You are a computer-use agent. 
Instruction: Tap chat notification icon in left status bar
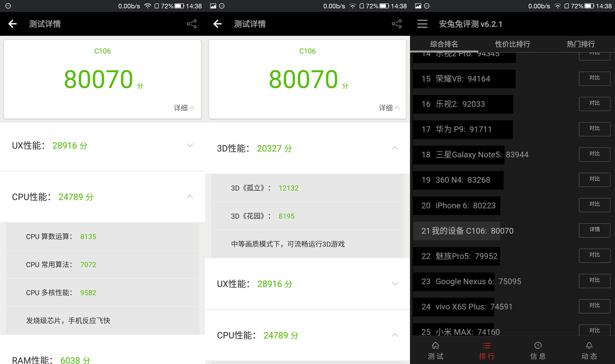pyautogui.click(x=8, y=6)
